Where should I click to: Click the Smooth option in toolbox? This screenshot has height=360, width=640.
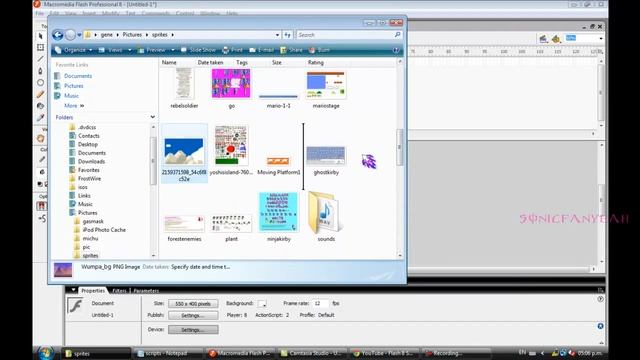click(x=41, y=219)
